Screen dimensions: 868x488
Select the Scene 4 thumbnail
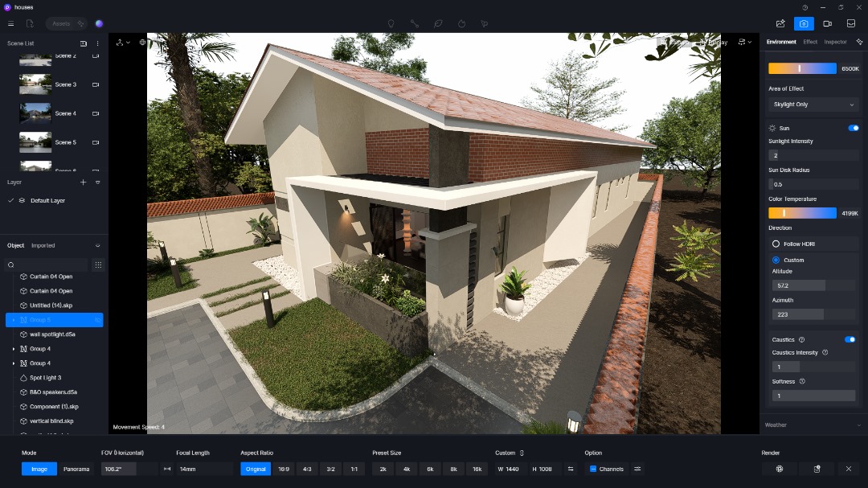pyautogui.click(x=35, y=113)
